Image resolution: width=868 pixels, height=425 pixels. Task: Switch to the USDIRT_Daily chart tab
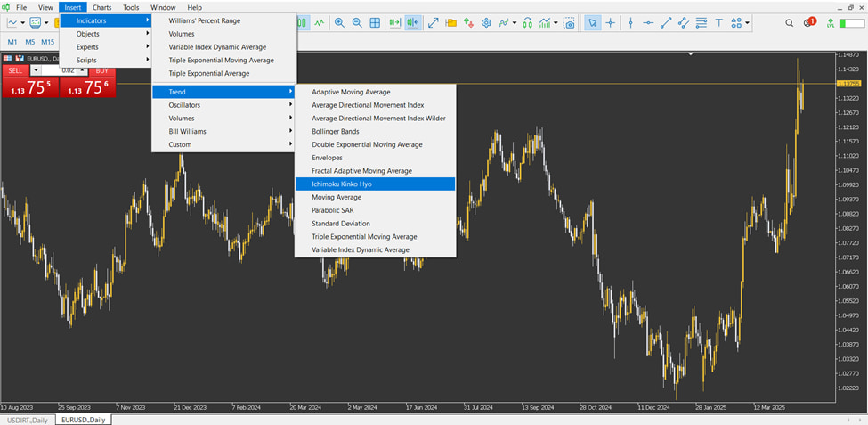[28, 420]
